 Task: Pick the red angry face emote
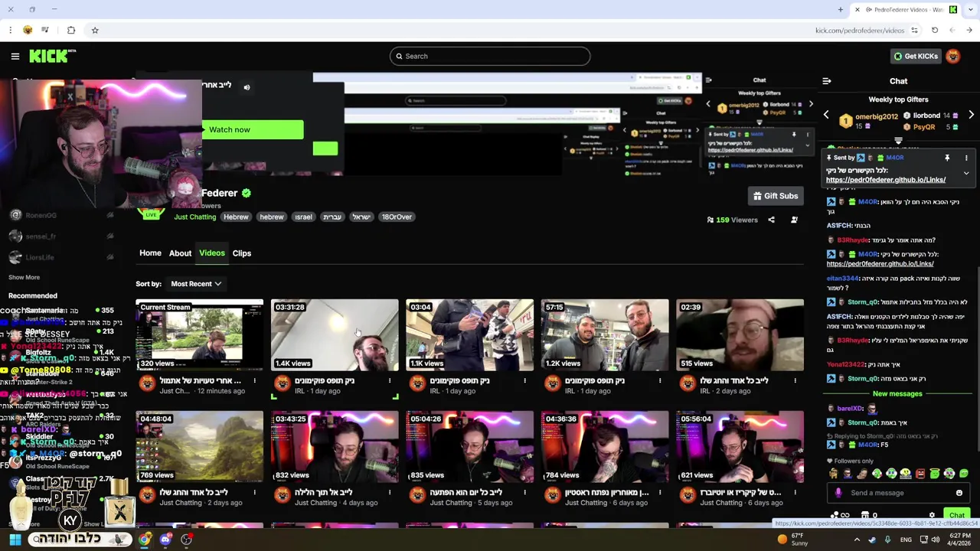[920, 474]
